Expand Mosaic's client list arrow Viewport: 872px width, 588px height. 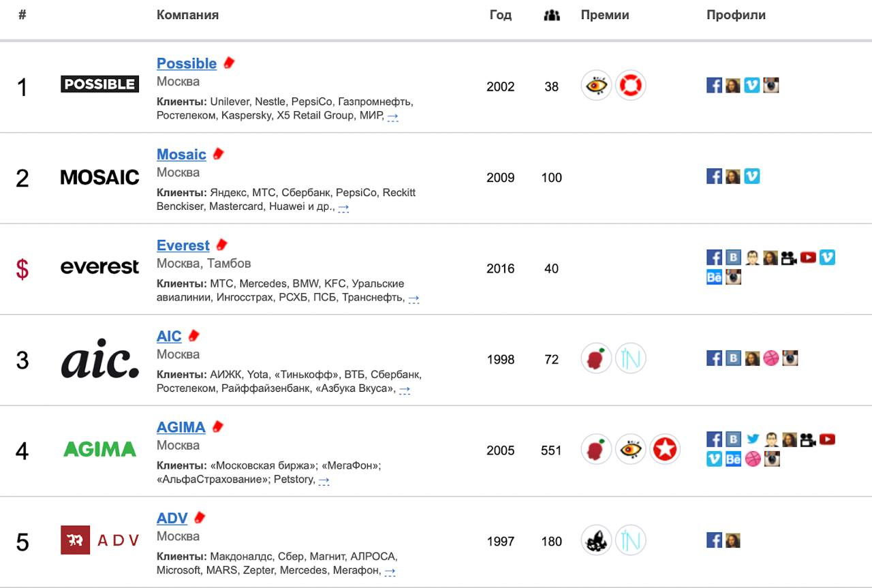coord(343,207)
